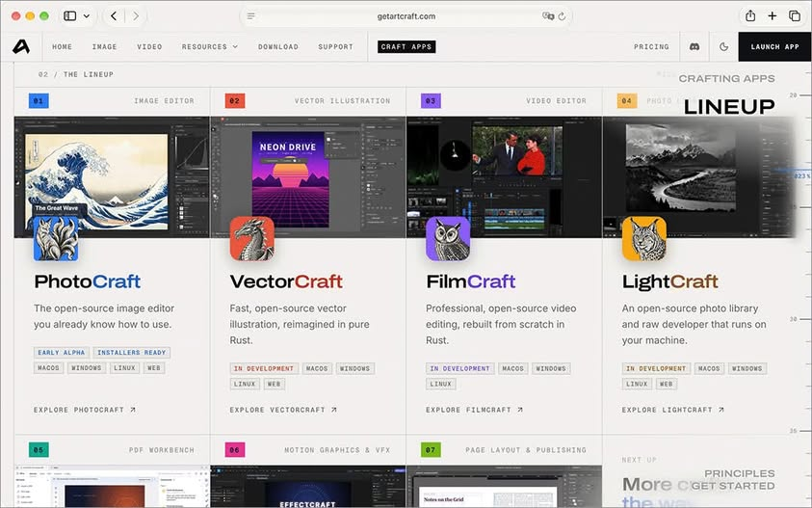
Task: Open the Support nav item
Action: [x=335, y=46]
